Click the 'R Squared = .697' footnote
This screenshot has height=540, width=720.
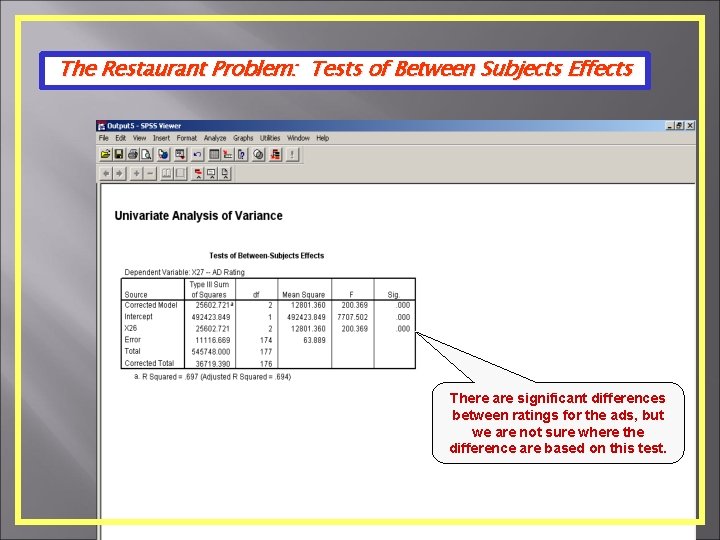(212, 377)
